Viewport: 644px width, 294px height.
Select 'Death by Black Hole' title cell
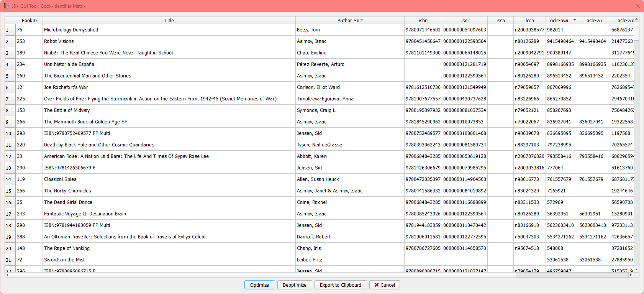click(169, 145)
